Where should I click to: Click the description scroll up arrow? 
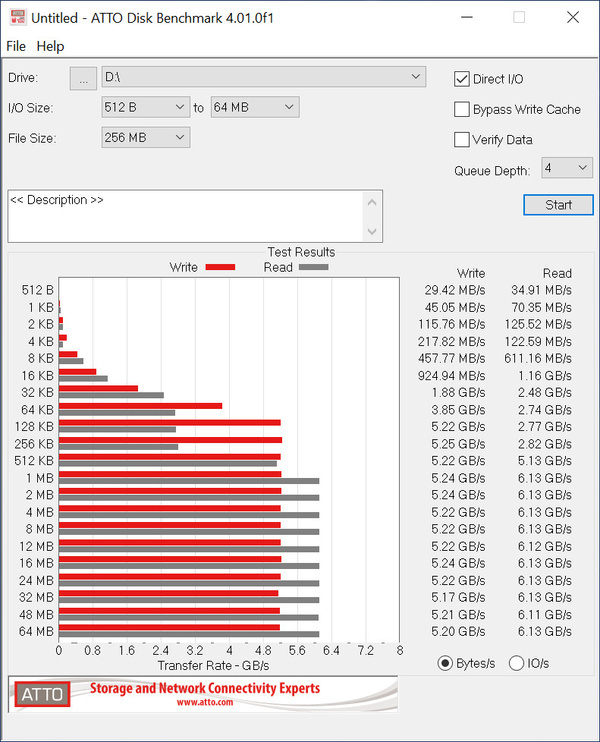(x=372, y=203)
